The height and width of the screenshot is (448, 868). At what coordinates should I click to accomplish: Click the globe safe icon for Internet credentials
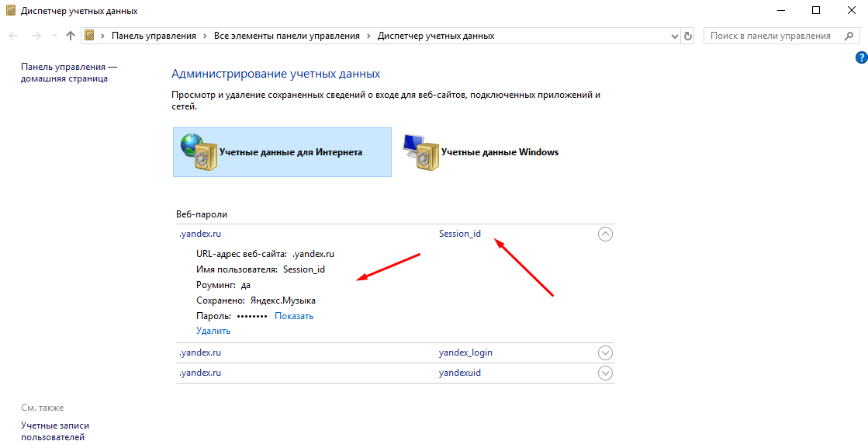pos(199,152)
